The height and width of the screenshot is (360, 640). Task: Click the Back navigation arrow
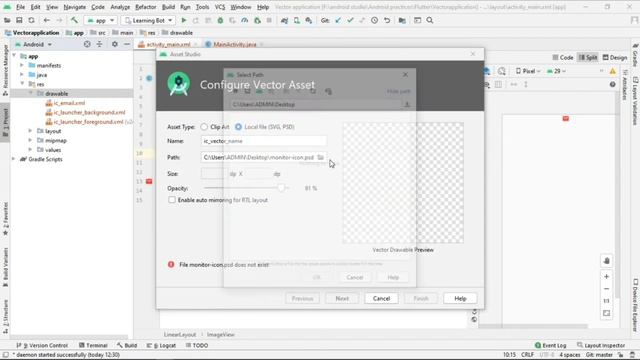click(47, 20)
